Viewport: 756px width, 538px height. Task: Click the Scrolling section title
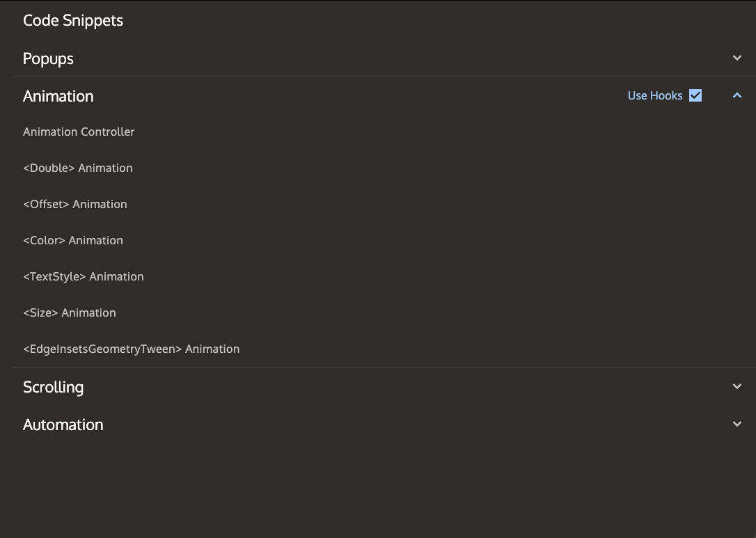(x=53, y=387)
